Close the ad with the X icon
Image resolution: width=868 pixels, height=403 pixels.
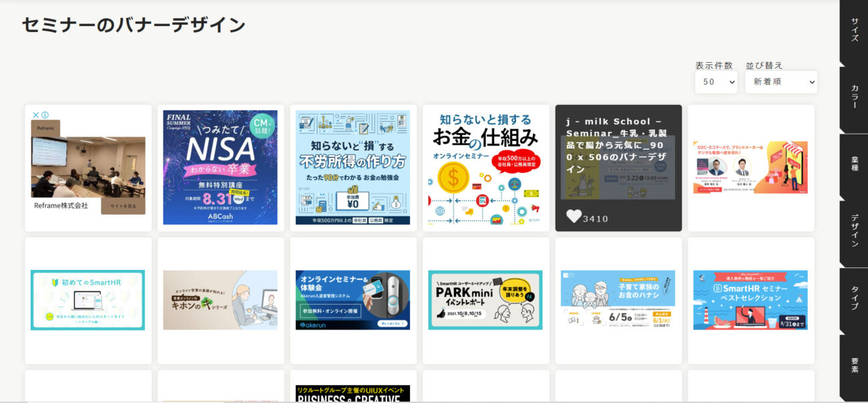(36, 115)
